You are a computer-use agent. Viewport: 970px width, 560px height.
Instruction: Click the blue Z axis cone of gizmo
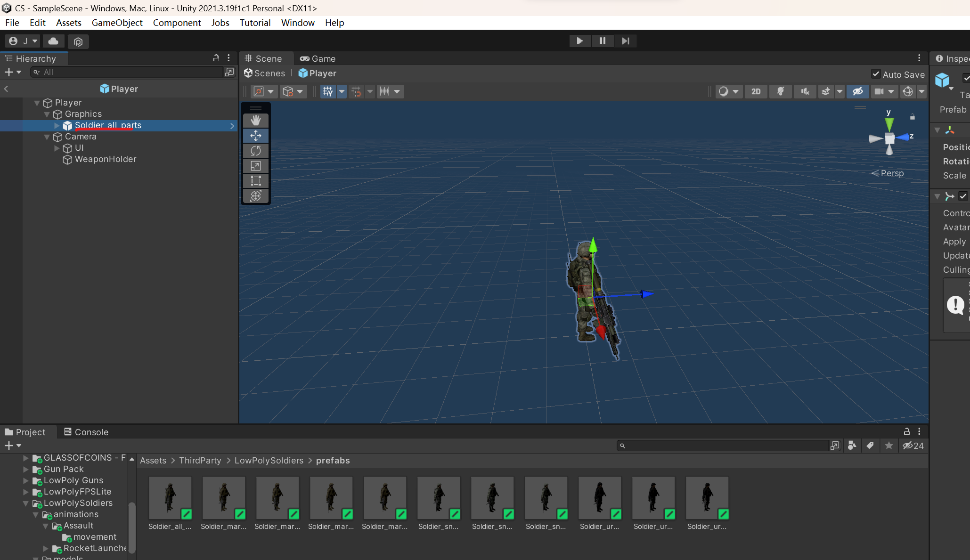(903, 137)
